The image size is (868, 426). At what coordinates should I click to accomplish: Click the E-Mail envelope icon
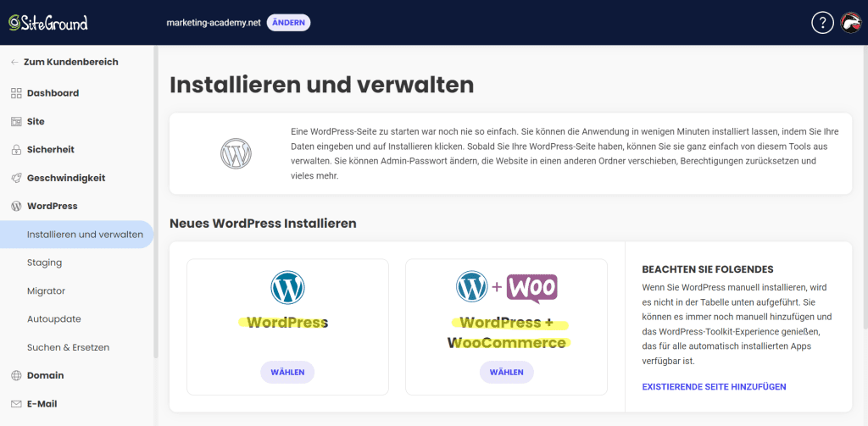(x=16, y=404)
